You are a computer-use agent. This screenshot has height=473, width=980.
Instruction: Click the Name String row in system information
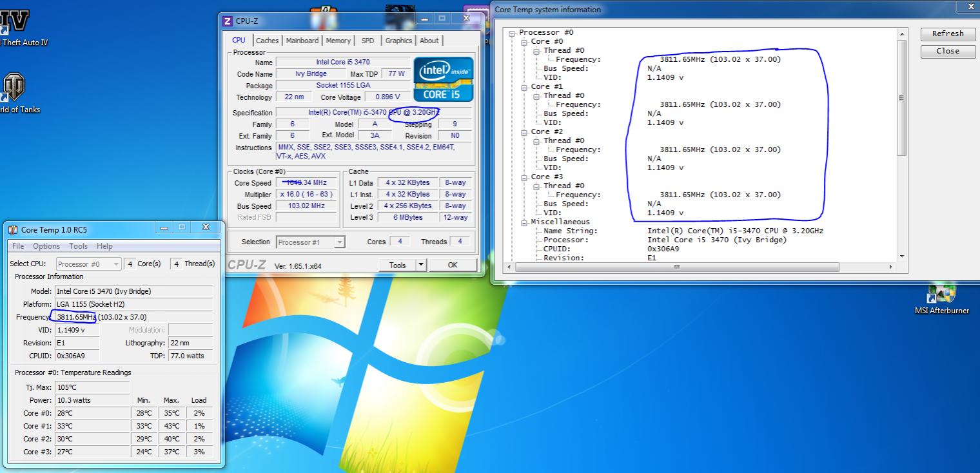tap(683, 231)
